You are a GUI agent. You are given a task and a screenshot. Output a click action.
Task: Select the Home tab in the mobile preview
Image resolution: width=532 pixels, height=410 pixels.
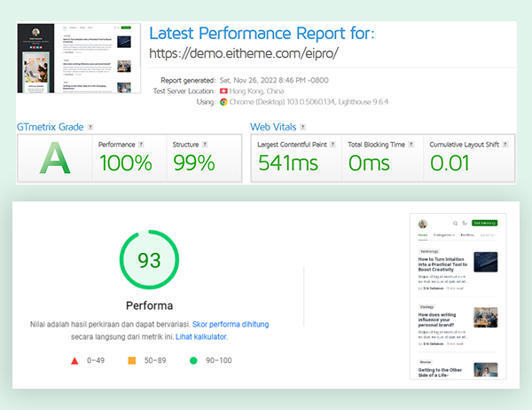(422, 236)
